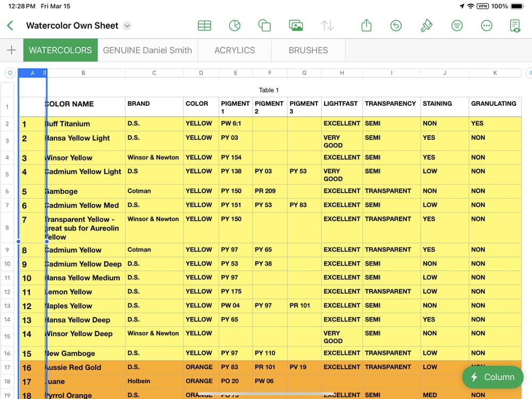Open the chart insert menu
The height and width of the screenshot is (399, 532).
point(235,26)
